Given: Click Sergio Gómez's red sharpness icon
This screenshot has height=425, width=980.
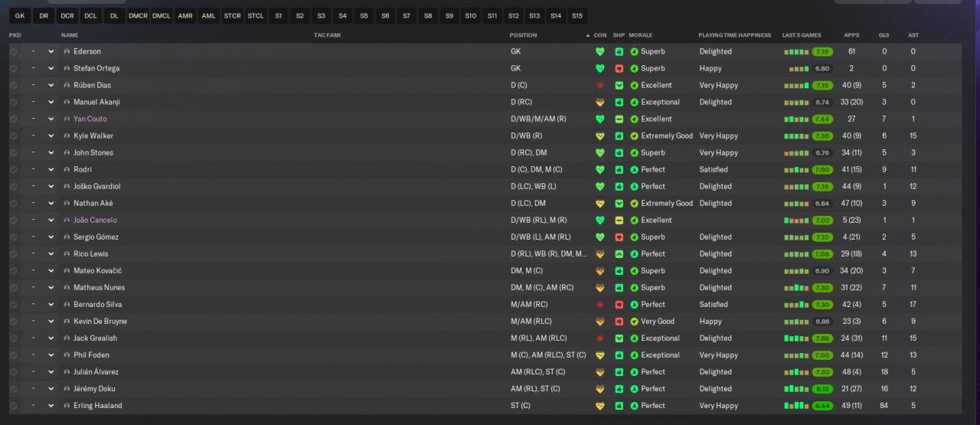Looking at the screenshot, I should [619, 237].
